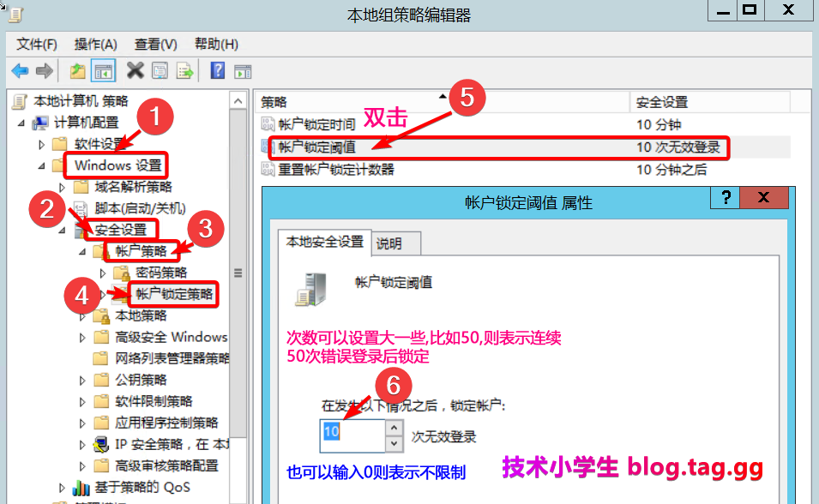The image size is (819, 504).
Task: Toggle the Show/Hide Console Tree icon
Action: [x=104, y=71]
